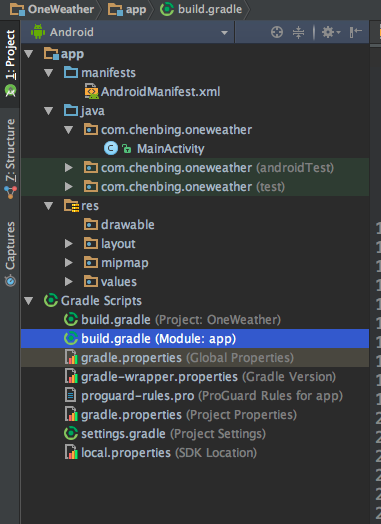Collapse the java folder
Viewport: 381px width, 524px height.
click(49, 111)
